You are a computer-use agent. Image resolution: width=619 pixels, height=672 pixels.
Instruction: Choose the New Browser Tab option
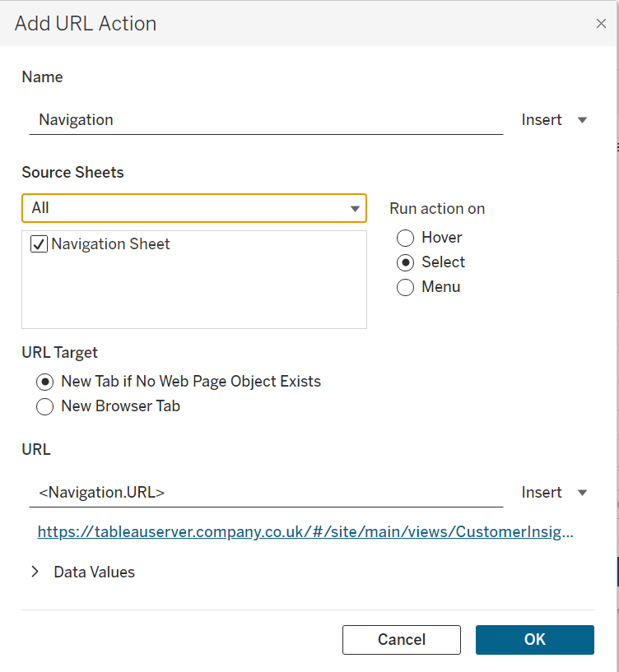coord(45,406)
